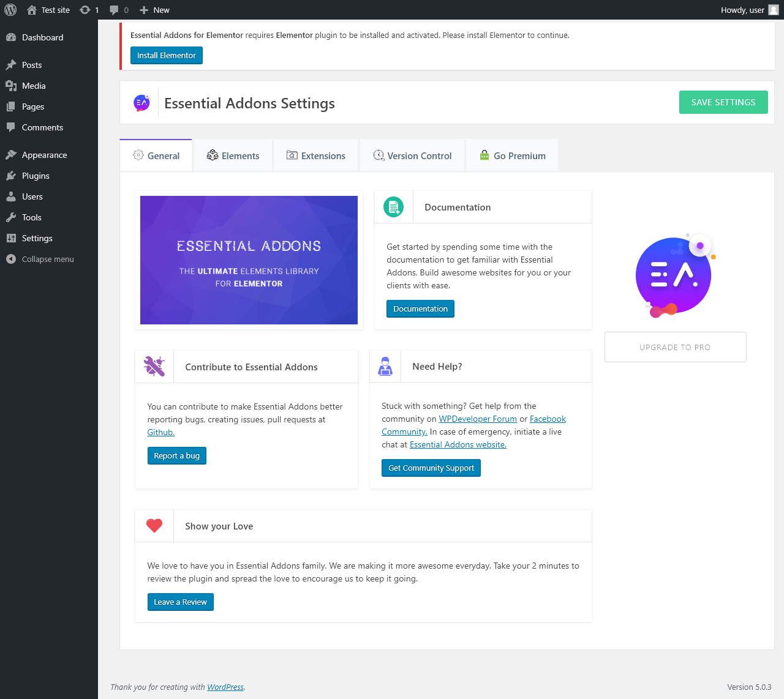Switch to the Elements tab
Viewport: 784px width, 699px height.
[233, 155]
